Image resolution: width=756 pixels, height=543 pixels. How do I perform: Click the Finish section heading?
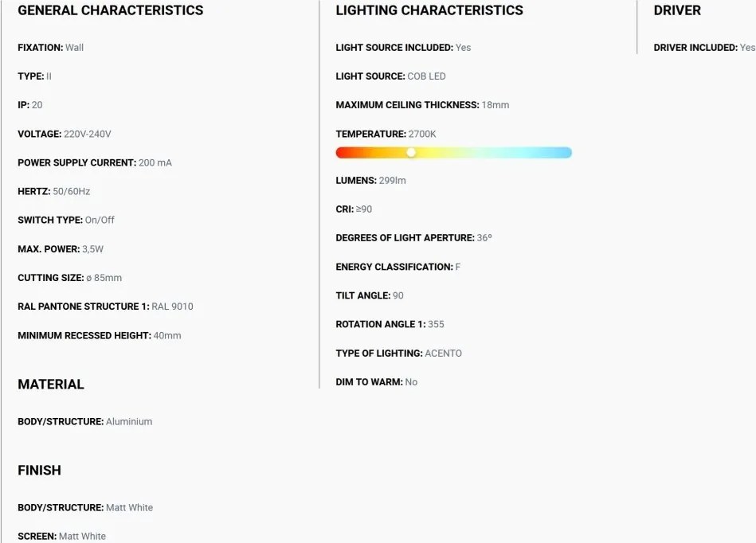tap(40, 470)
